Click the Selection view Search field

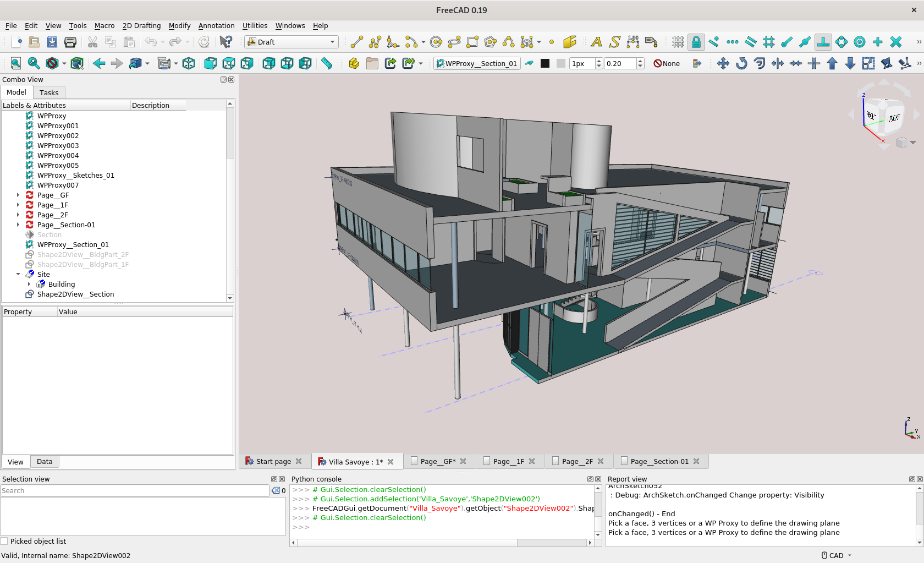point(135,490)
